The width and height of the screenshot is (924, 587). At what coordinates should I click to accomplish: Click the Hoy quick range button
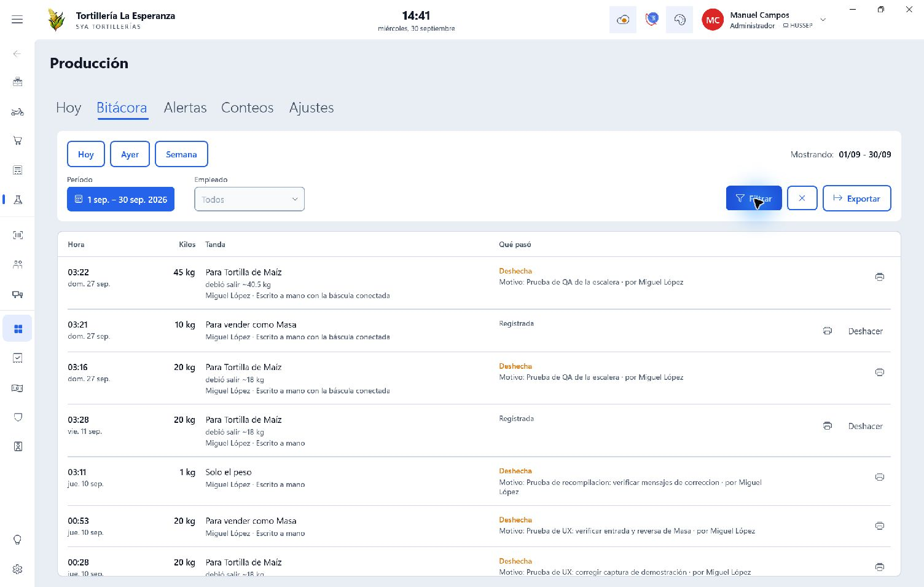[86, 154]
